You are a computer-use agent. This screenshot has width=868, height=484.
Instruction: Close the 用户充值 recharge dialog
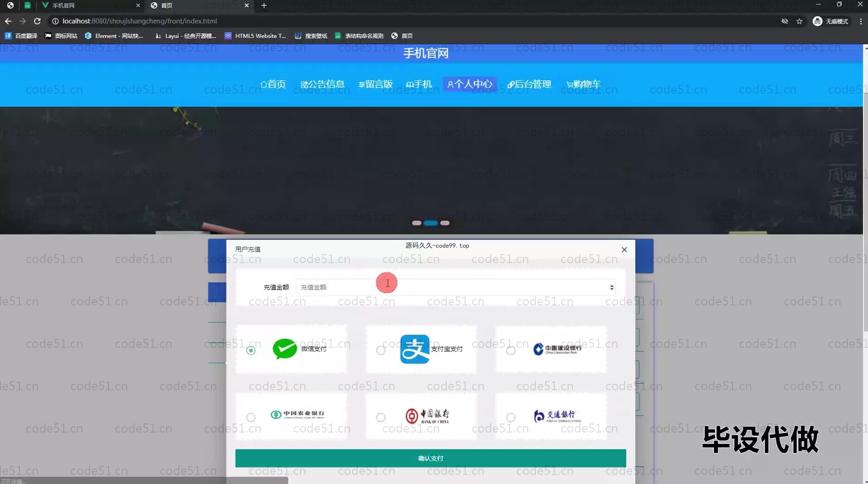[624, 249]
